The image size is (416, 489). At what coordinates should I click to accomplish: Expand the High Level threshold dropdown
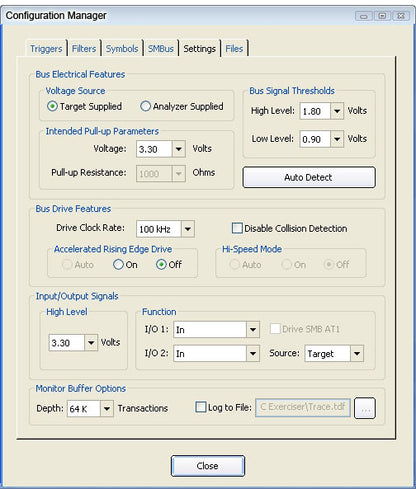(x=337, y=111)
